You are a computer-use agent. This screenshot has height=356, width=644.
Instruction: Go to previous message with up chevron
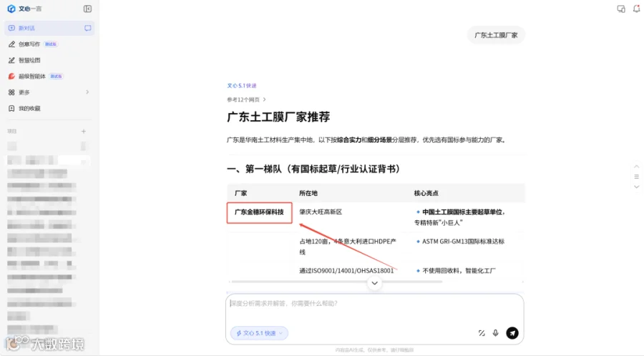pos(636,167)
